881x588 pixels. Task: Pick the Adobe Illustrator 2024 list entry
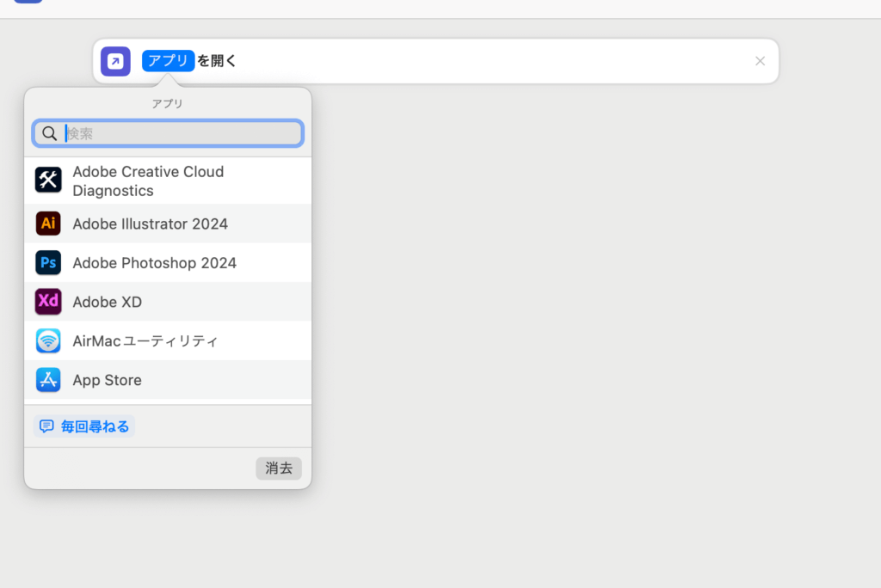tap(151, 224)
